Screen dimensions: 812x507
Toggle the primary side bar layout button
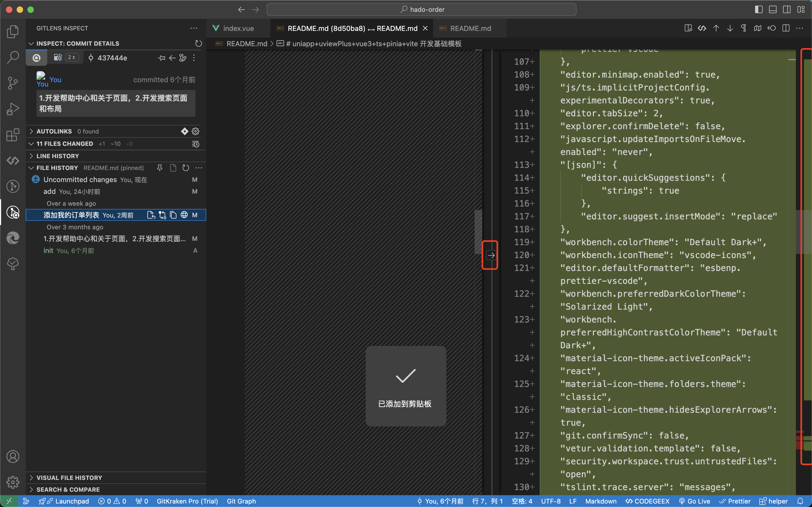coord(759,9)
